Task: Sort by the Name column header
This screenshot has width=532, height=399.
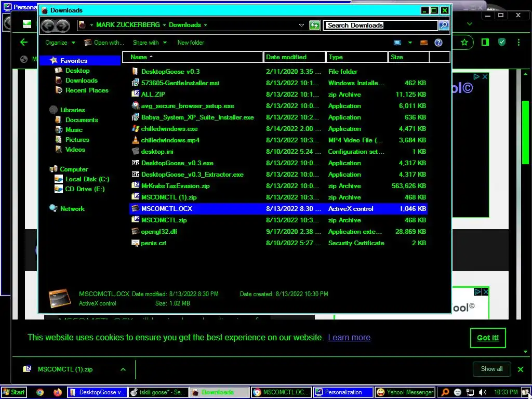Action: pyautogui.click(x=192, y=57)
